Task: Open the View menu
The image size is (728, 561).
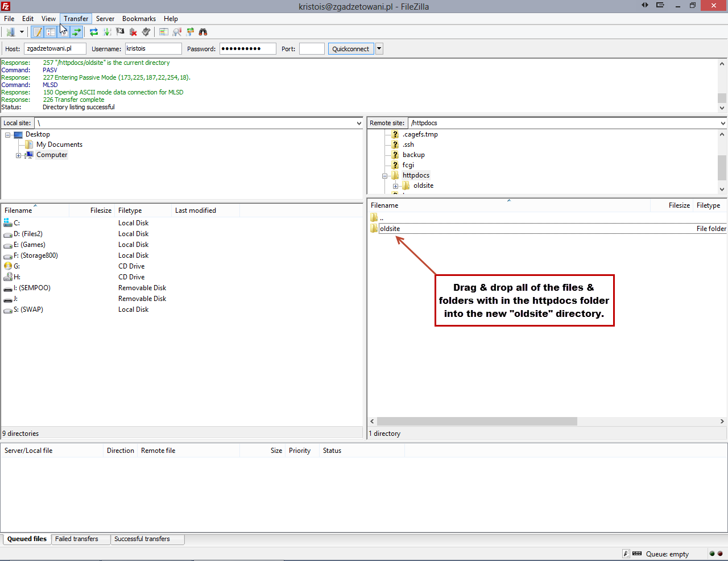Action: [x=48, y=19]
